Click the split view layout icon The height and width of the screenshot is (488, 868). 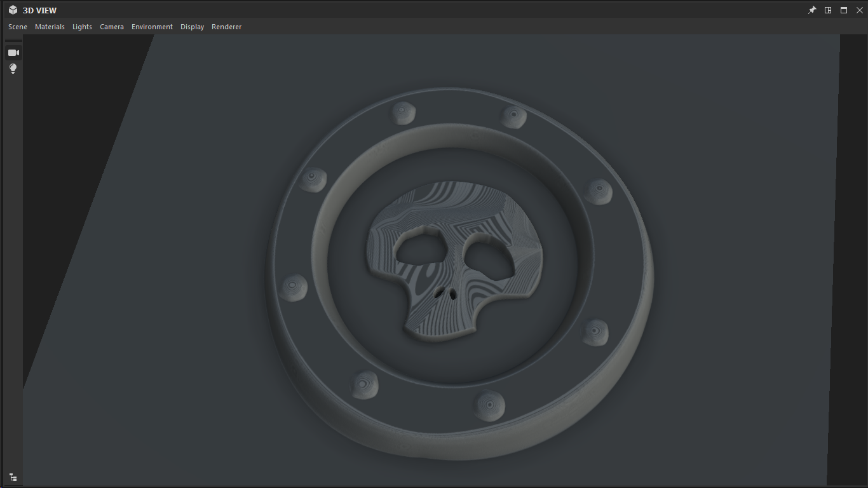click(828, 10)
